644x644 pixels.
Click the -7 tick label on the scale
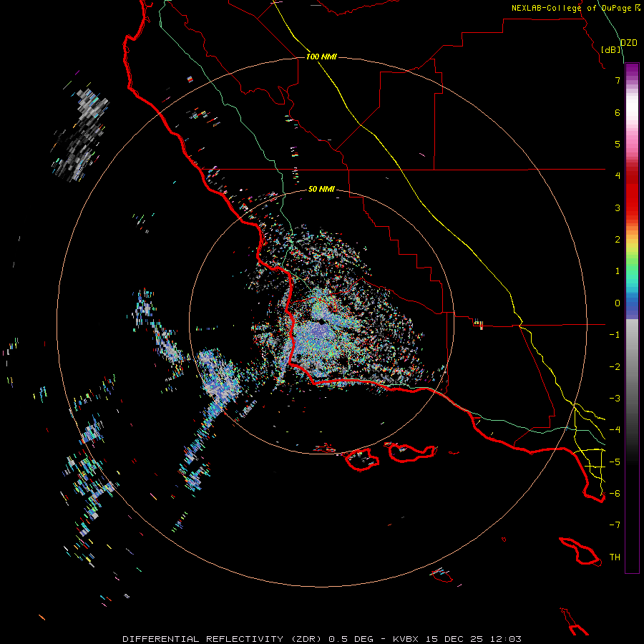coord(615,525)
